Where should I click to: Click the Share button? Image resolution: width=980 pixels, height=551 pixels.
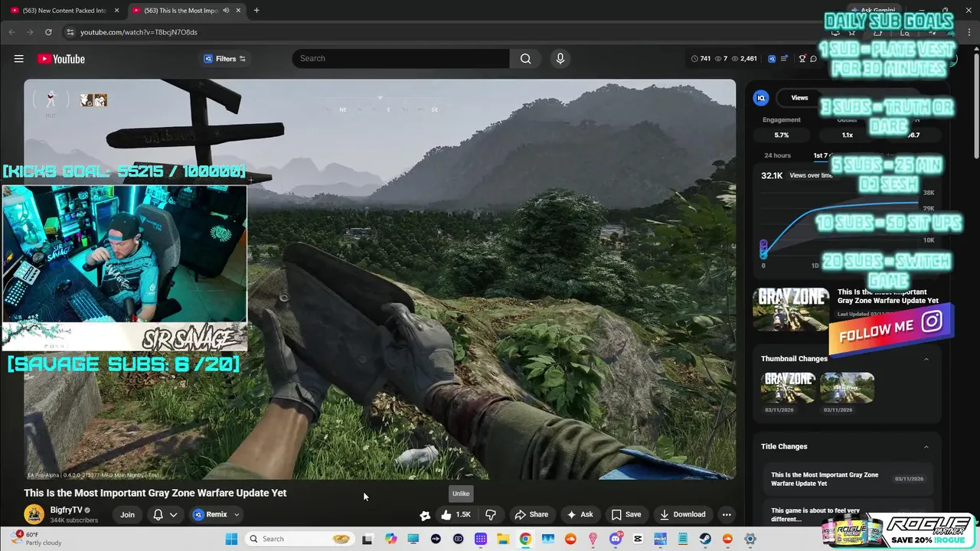coord(531,514)
